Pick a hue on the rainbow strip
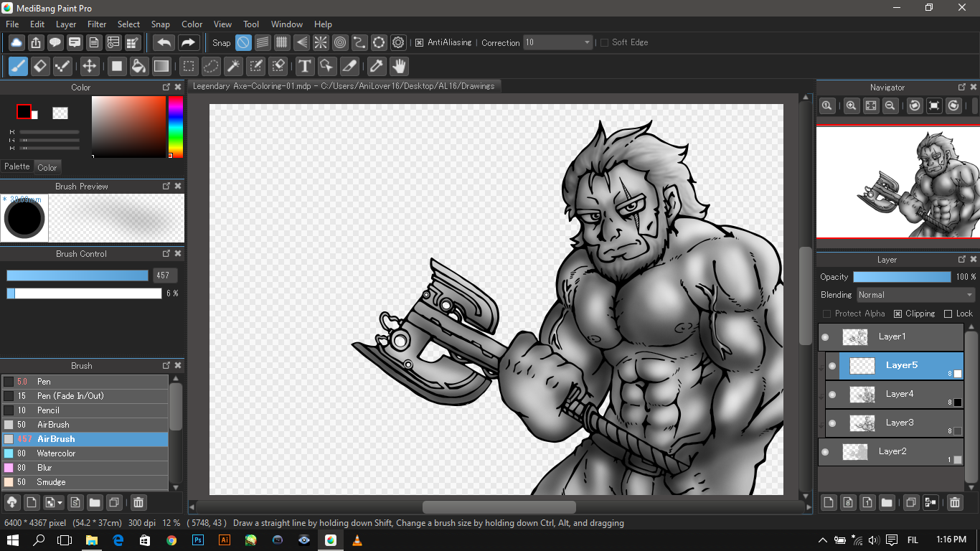980x551 pixels. coord(176,127)
